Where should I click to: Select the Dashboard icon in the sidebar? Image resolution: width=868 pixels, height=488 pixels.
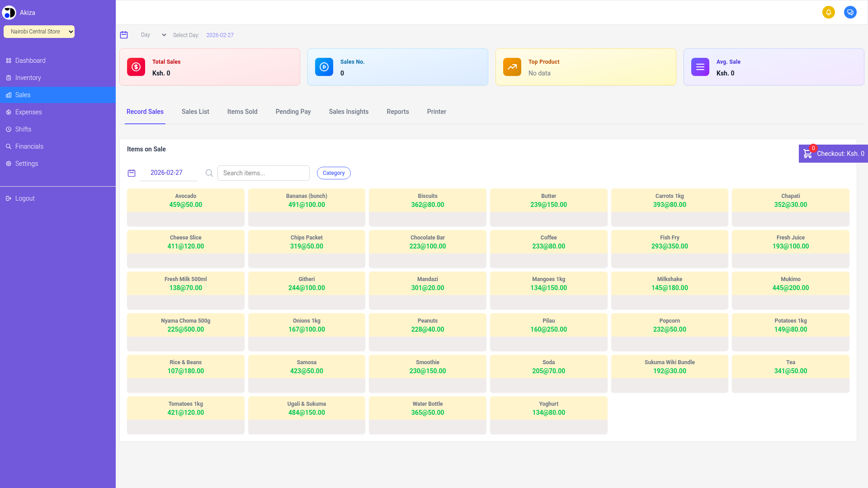point(8,61)
